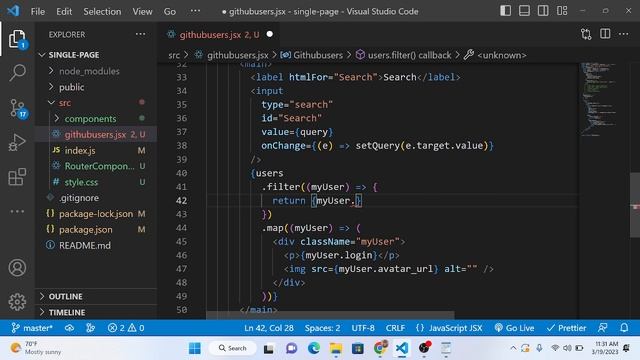
Task: Click the Prettier status bar item
Action: pos(566,328)
